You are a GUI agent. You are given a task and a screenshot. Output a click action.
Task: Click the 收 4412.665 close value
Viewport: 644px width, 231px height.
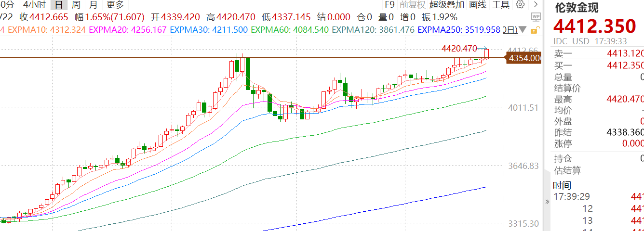[x=44, y=17]
